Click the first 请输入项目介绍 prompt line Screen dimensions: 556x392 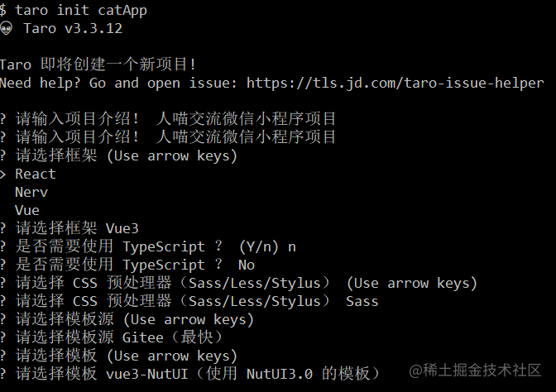168,119
